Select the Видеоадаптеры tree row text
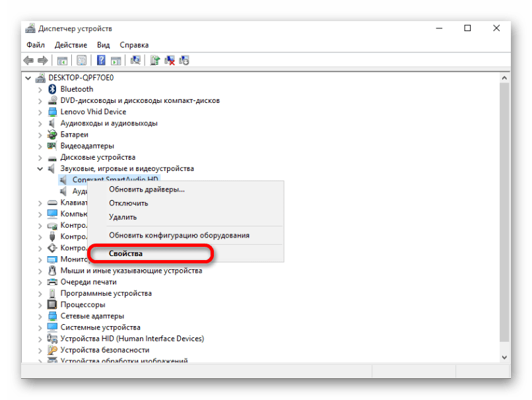The width and height of the screenshot is (532, 400). pyautogui.click(x=87, y=146)
